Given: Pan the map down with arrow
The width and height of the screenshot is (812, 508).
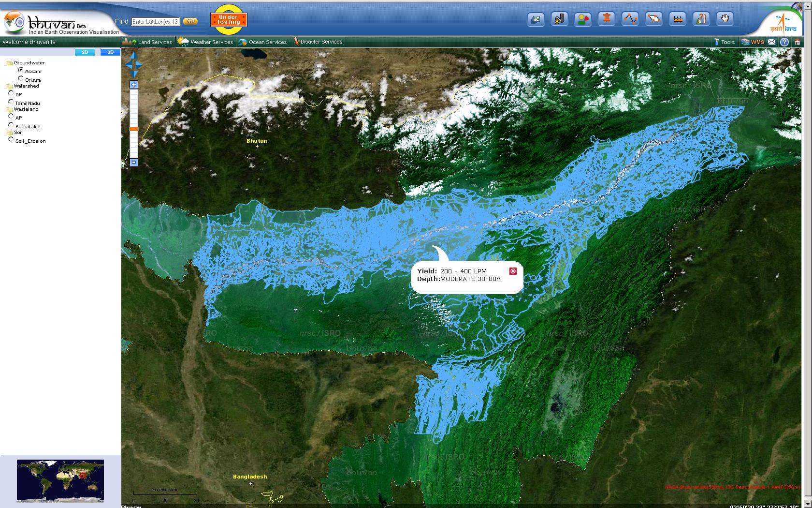Looking at the screenshot, I should tap(134, 74).
